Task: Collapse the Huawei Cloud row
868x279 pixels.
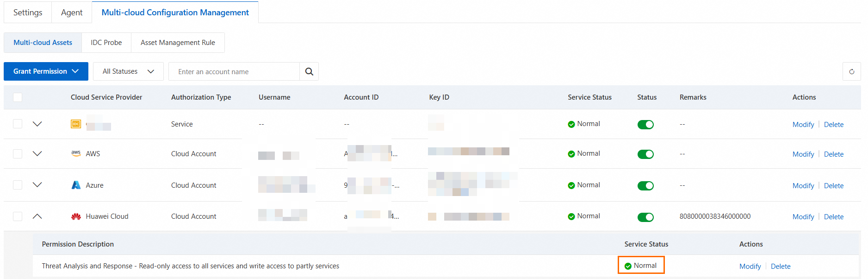Action: [37, 216]
